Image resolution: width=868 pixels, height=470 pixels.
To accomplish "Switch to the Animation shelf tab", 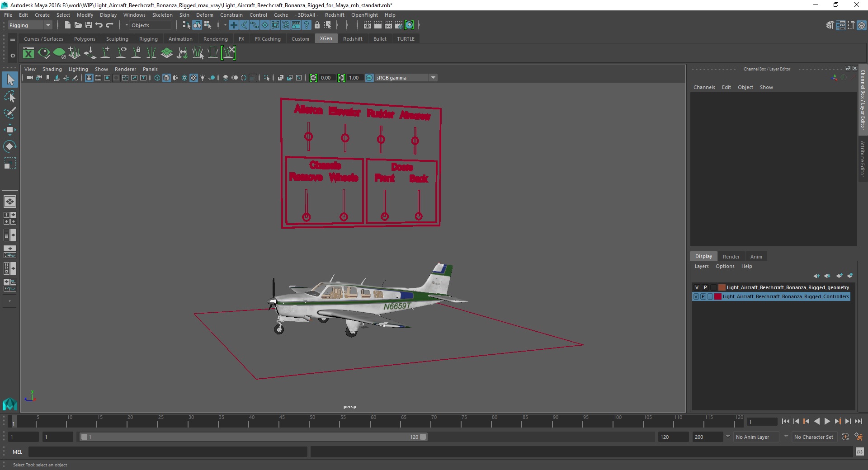I will click(x=180, y=39).
